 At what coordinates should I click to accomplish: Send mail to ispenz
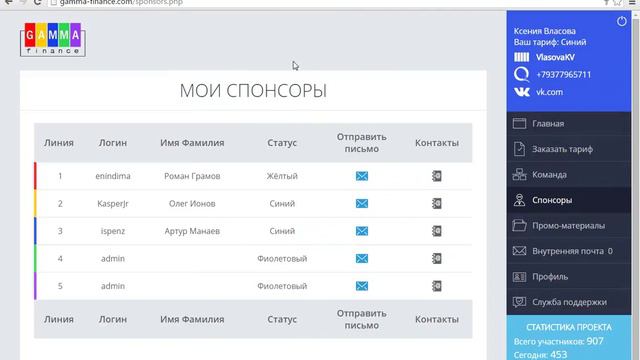362,231
